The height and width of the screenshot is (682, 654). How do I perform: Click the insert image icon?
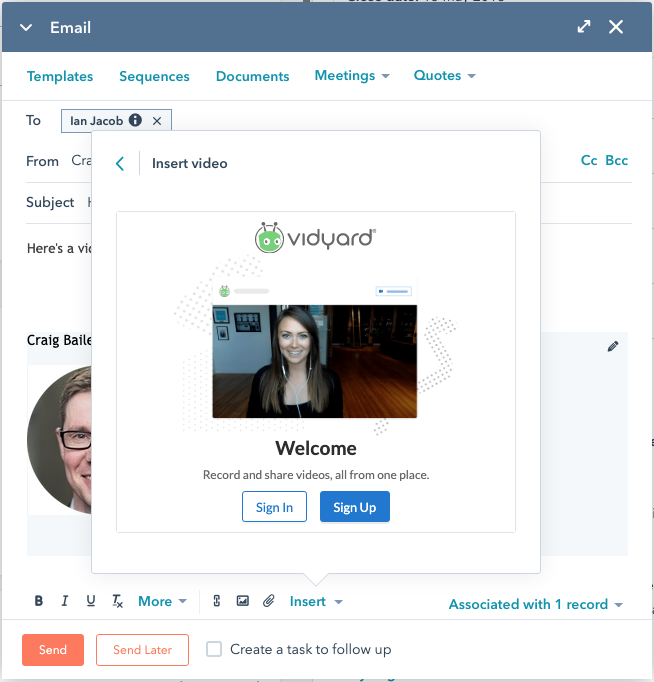[242, 601]
